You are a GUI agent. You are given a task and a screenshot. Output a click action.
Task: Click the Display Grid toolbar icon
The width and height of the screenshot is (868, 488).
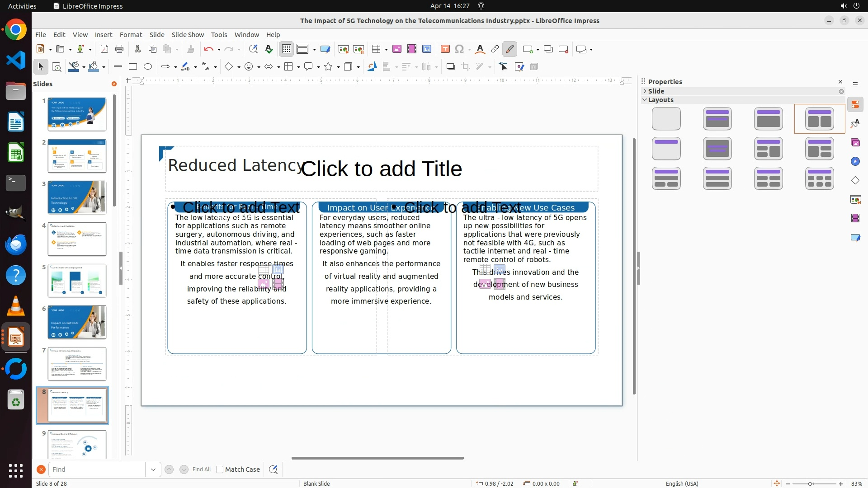(x=287, y=49)
